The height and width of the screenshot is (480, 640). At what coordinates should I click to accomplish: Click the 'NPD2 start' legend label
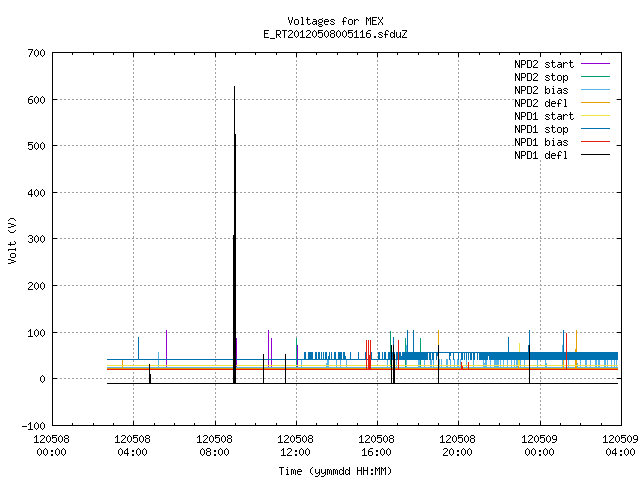click(544, 64)
